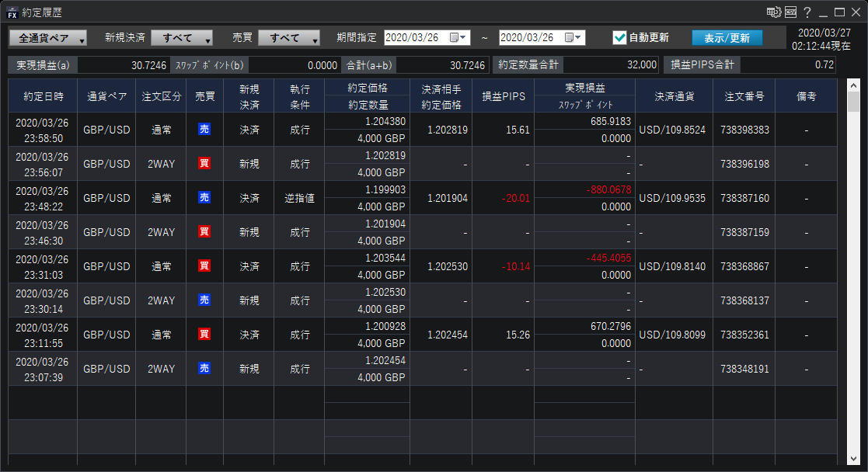Maximize the 約定履歴 window
The image size is (868, 472).
coord(839,12)
